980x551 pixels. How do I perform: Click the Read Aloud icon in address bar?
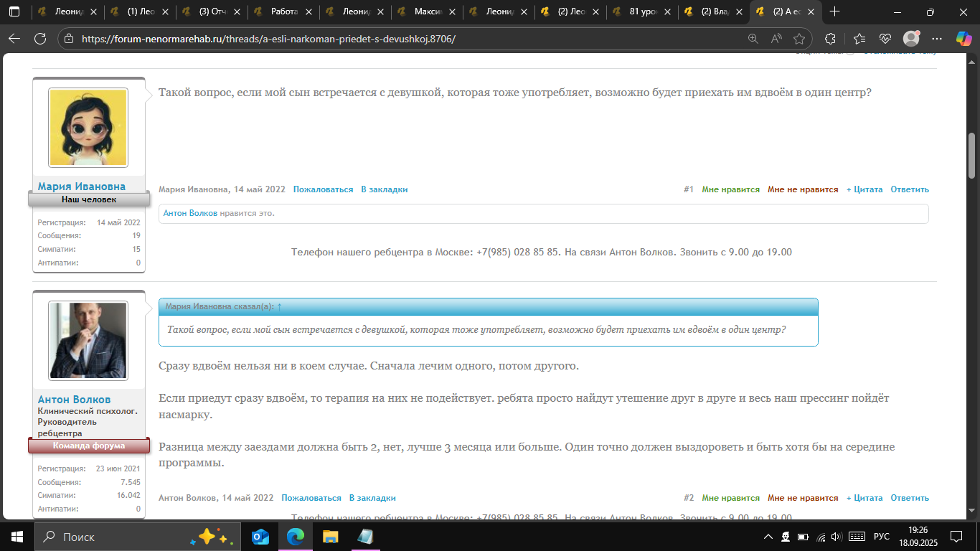coord(776,39)
